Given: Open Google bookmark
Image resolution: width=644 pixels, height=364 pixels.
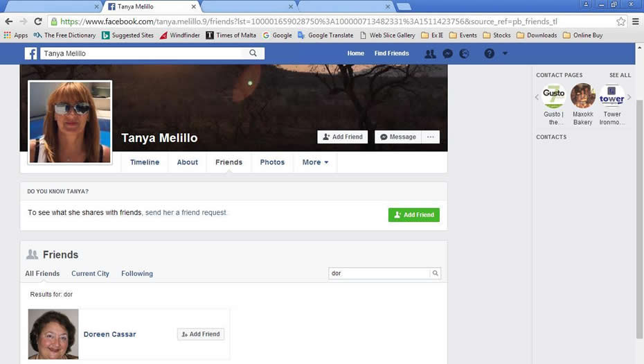Looking at the screenshot, I should click(x=277, y=35).
